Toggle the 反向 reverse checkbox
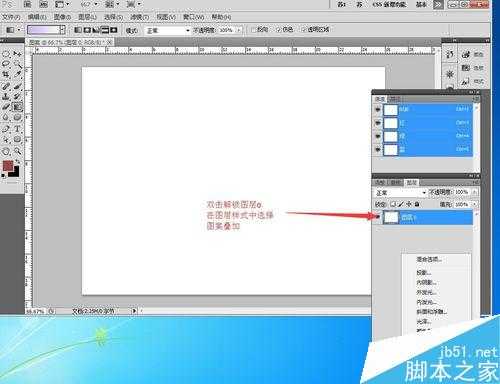The image size is (500, 384). pos(254,30)
